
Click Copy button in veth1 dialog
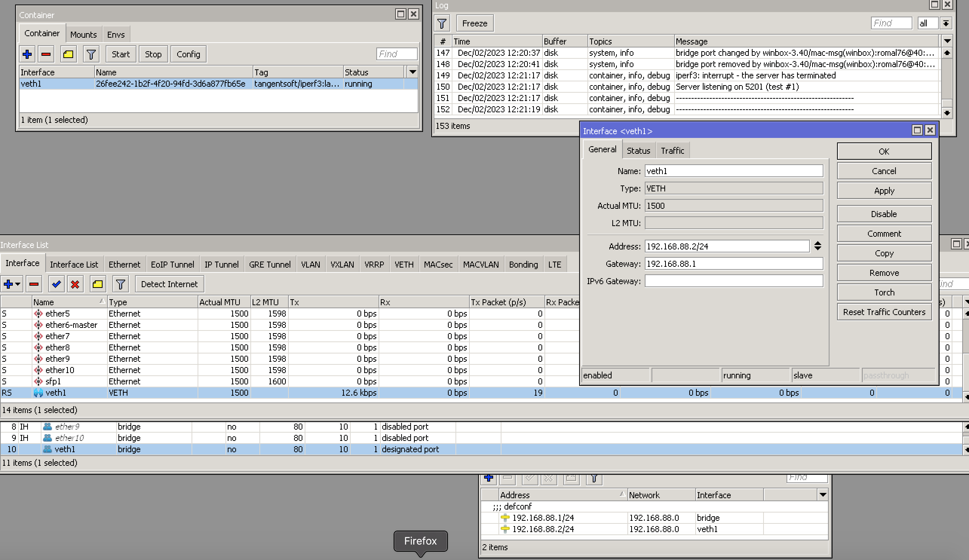[884, 253]
